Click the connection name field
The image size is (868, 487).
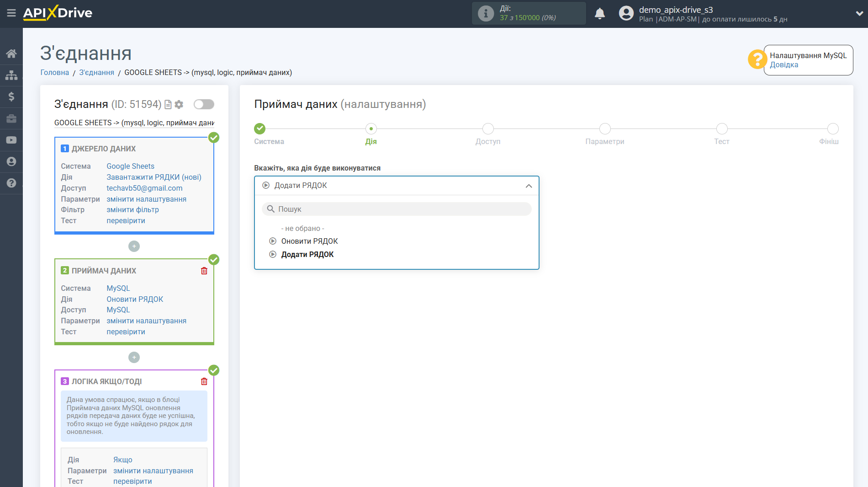point(134,123)
